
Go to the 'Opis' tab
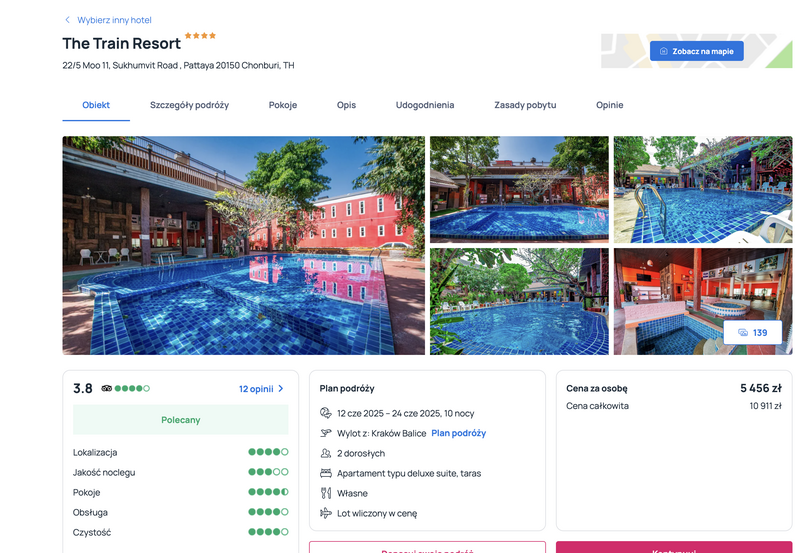[346, 105]
